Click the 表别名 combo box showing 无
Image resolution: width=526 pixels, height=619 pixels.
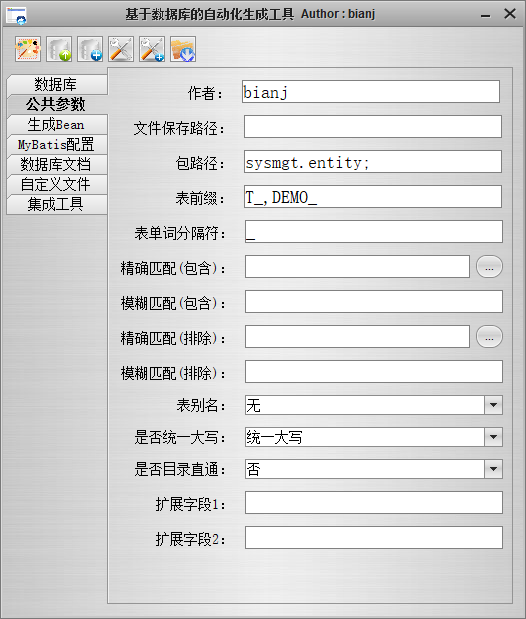click(374, 405)
